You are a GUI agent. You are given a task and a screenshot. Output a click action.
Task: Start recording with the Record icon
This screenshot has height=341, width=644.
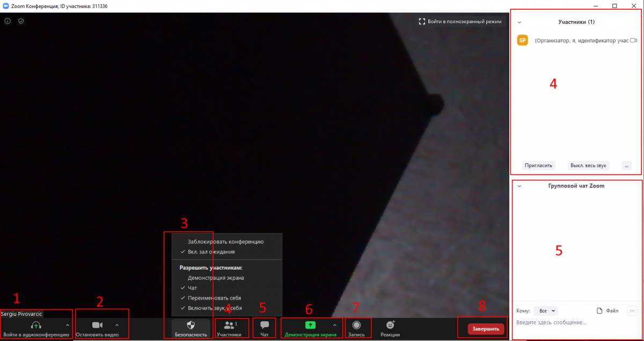pos(356,325)
